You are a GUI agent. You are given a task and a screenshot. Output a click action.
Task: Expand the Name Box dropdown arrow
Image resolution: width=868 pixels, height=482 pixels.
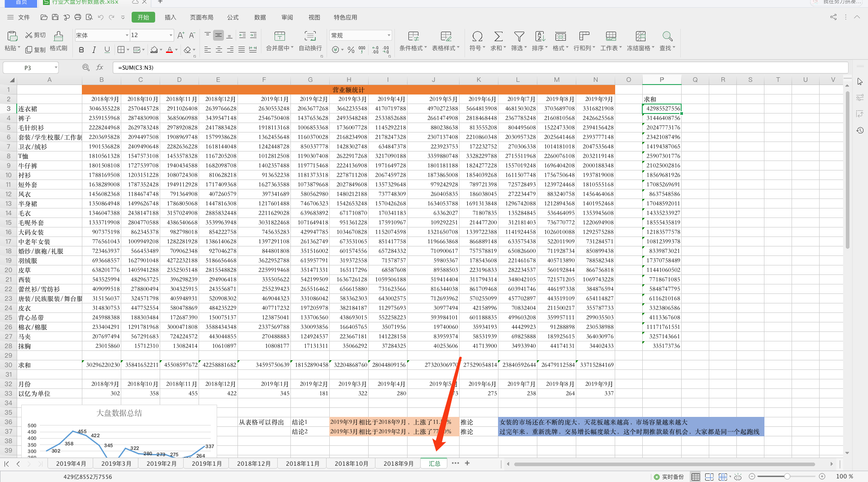[x=56, y=68]
